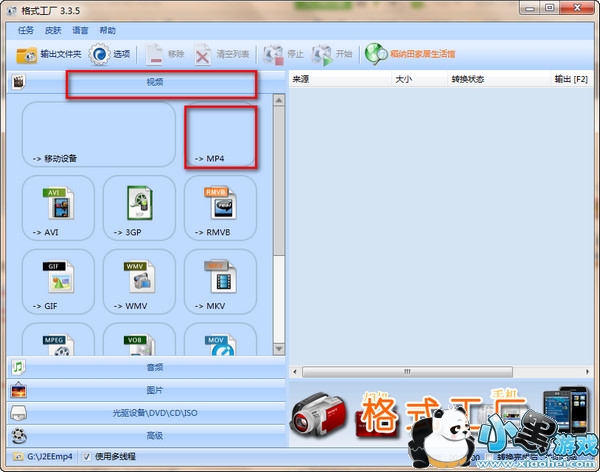Open the 皮肤 menu
Image resolution: width=600 pixels, height=472 pixels.
tap(53, 30)
